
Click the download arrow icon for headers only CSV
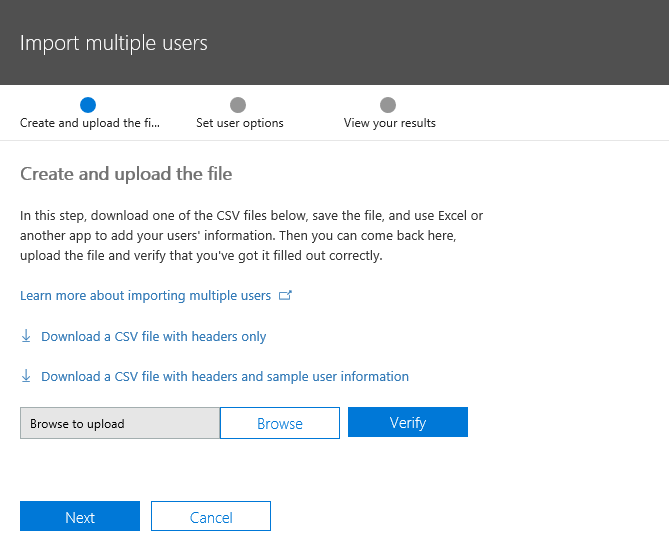coord(26,336)
